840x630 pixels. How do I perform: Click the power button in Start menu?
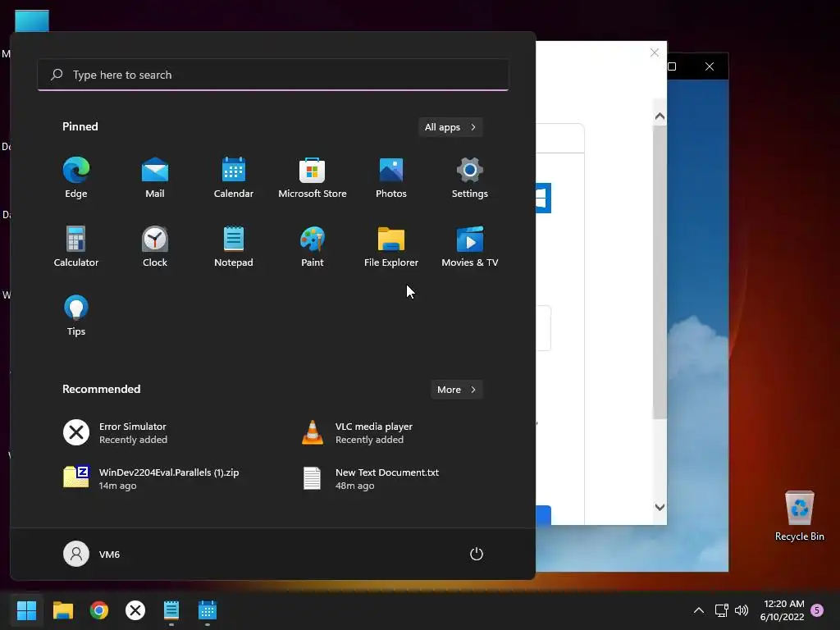click(x=477, y=554)
